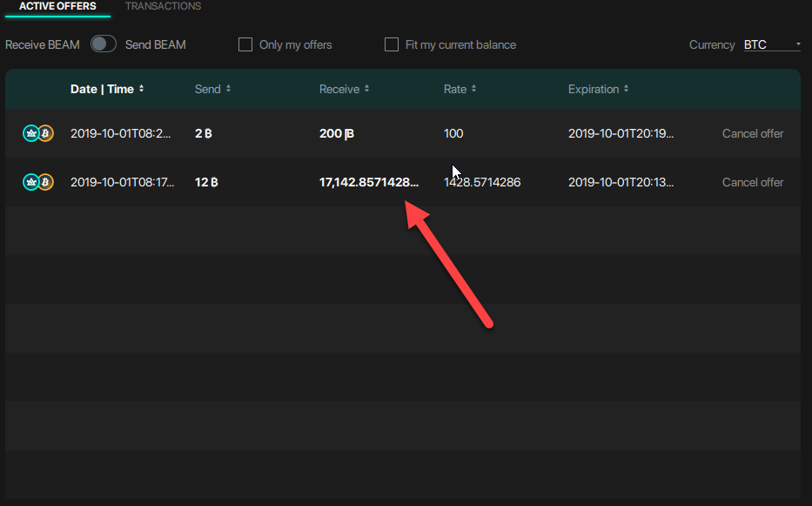Screen dimensions: 812x506
Task: Switch to the Active Offers tab
Action: (57, 6)
